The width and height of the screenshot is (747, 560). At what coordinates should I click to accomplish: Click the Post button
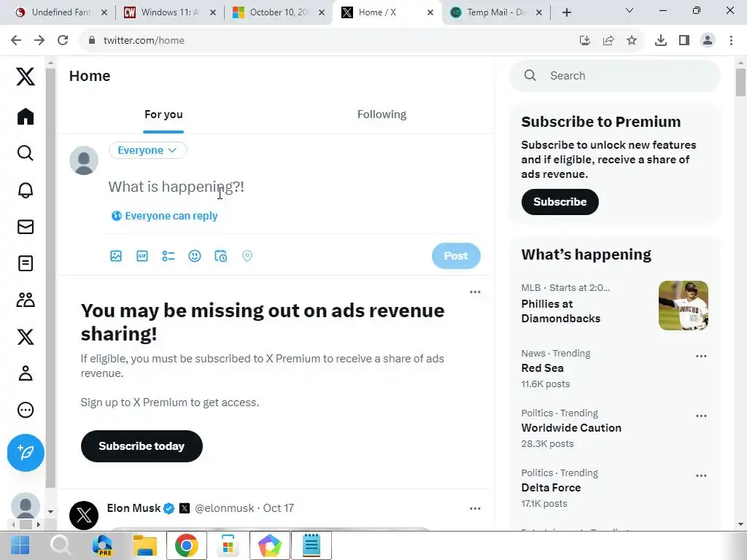tap(456, 256)
